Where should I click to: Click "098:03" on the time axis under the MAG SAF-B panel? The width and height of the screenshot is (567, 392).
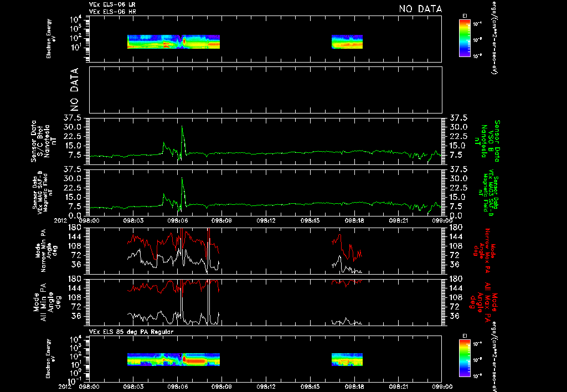(133, 220)
